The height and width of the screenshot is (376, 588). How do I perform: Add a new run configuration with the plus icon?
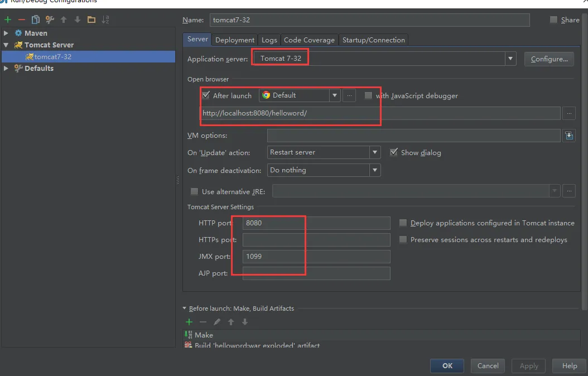[x=8, y=20]
